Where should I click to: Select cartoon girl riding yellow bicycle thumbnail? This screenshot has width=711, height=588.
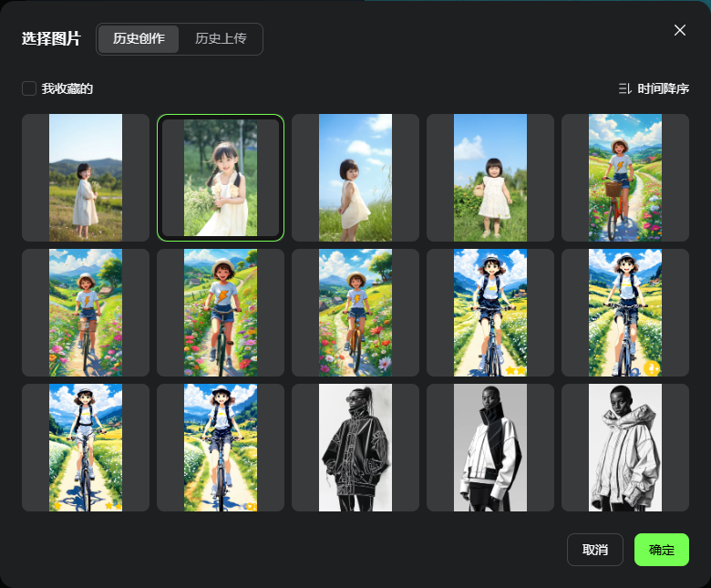point(355,313)
